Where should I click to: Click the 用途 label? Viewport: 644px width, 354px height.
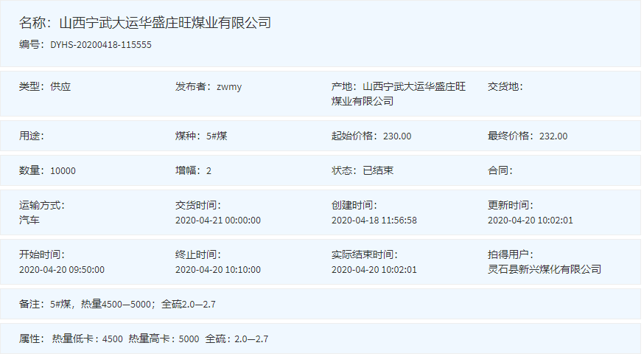point(33,136)
